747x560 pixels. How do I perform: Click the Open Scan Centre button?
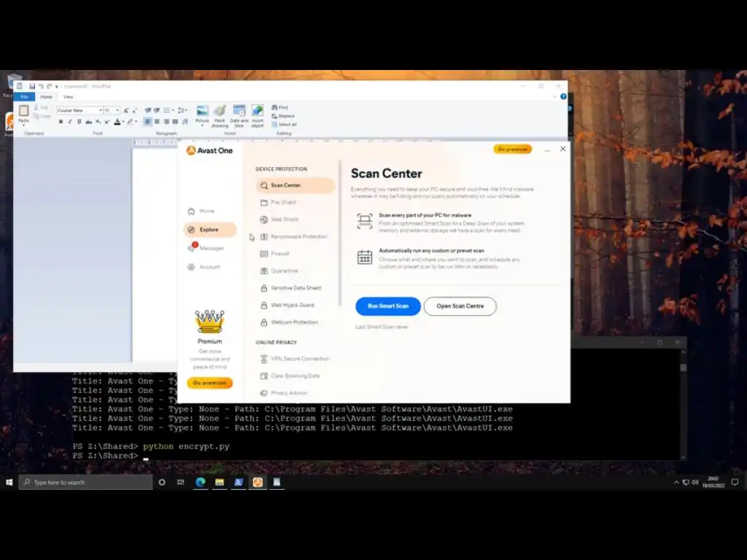(460, 306)
